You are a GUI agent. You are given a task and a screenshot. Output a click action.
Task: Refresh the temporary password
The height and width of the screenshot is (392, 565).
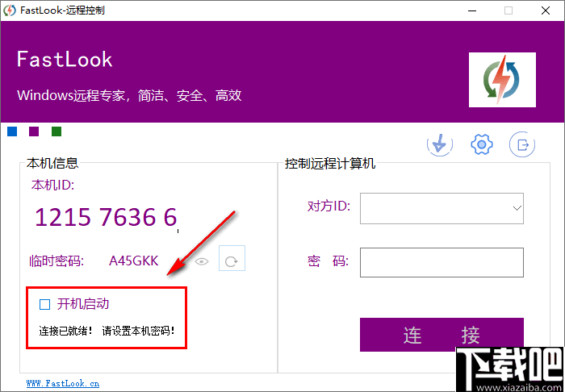[232, 258]
